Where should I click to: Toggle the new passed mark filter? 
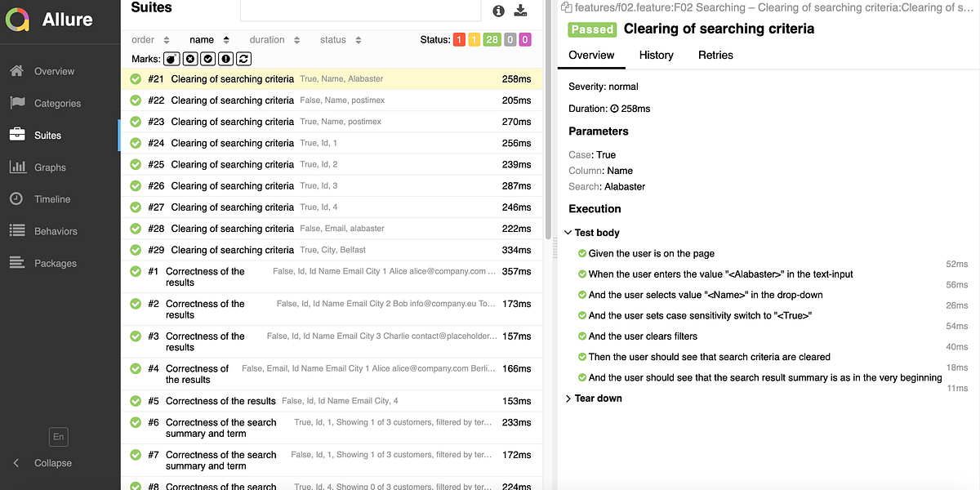pos(207,59)
